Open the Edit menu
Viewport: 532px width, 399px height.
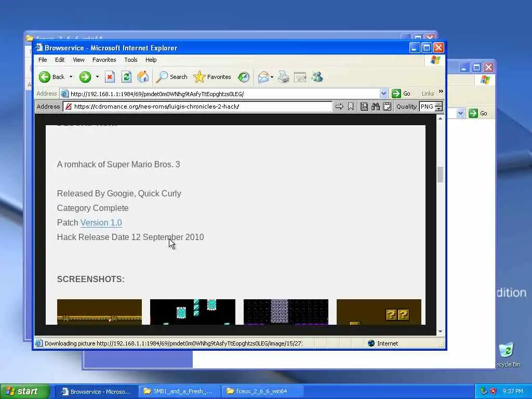(60, 60)
